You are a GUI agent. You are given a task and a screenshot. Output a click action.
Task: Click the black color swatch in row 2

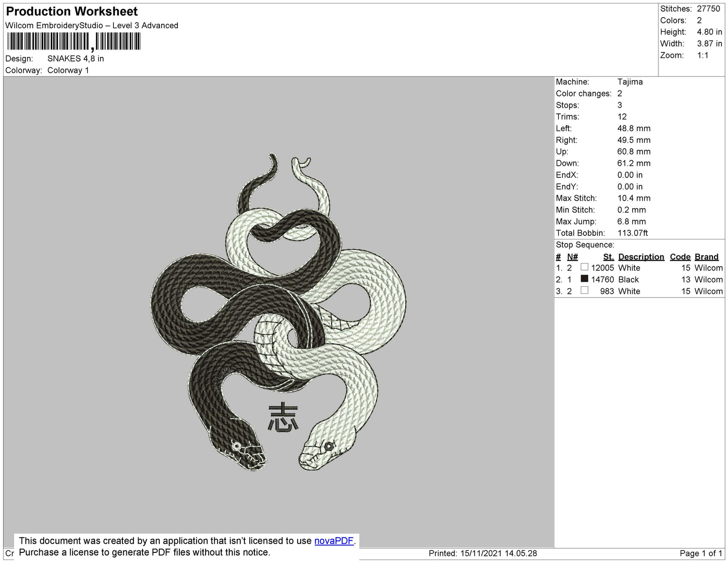(584, 279)
